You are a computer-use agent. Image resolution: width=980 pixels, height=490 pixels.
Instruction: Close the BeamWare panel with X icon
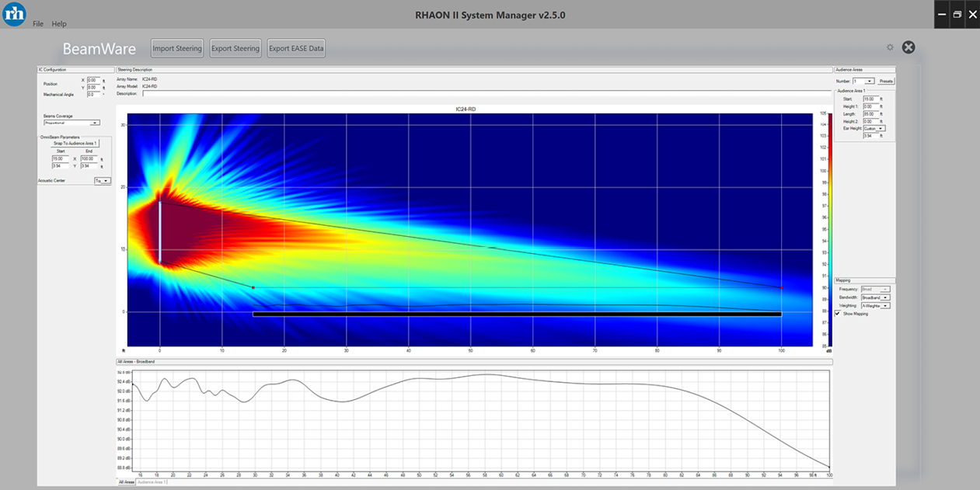[x=909, y=47]
